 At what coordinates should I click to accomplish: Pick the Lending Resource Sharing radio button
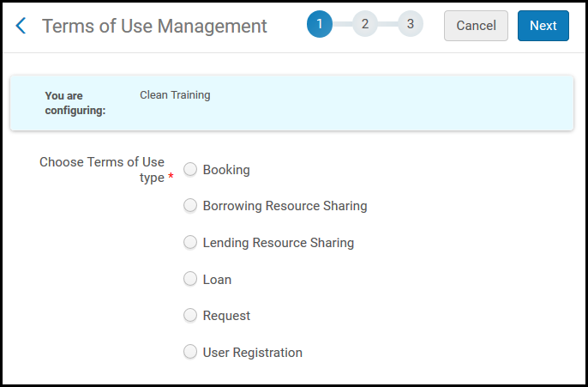coord(190,242)
